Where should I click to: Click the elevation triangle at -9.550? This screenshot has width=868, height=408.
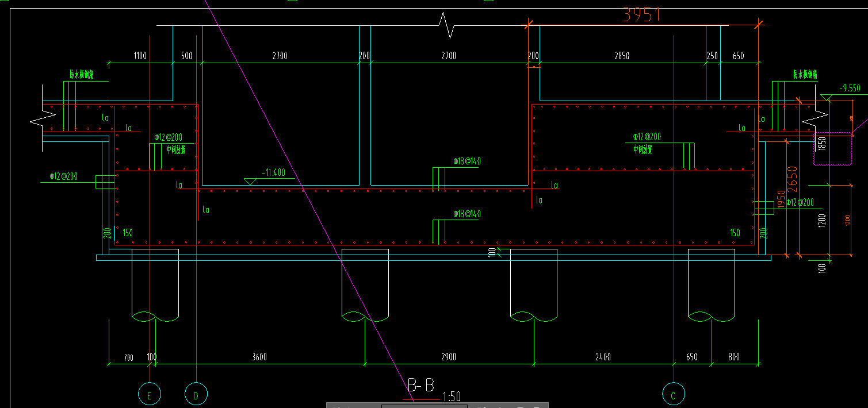(x=827, y=98)
